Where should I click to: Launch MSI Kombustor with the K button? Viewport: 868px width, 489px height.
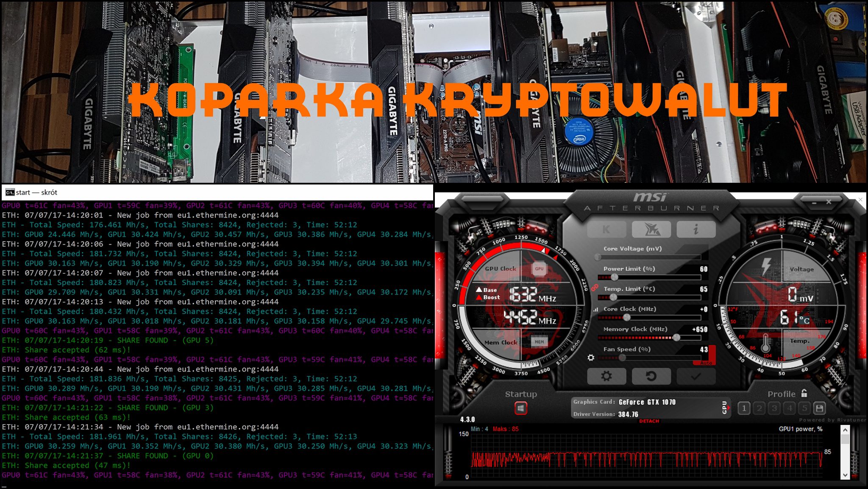click(606, 229)
